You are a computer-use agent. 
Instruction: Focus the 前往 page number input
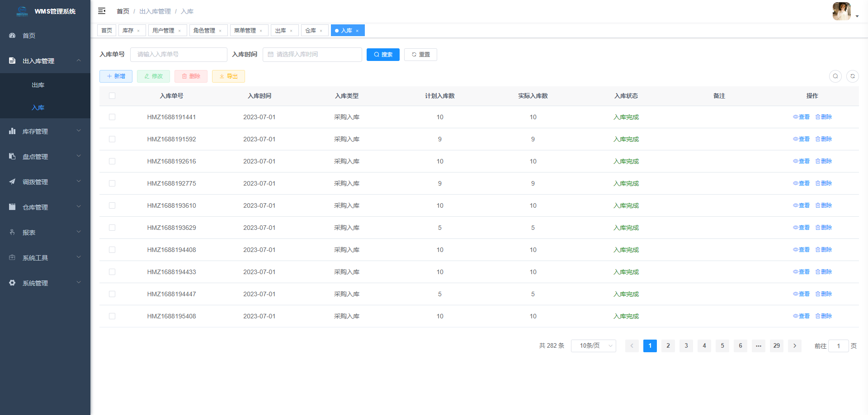click(839, 346)
